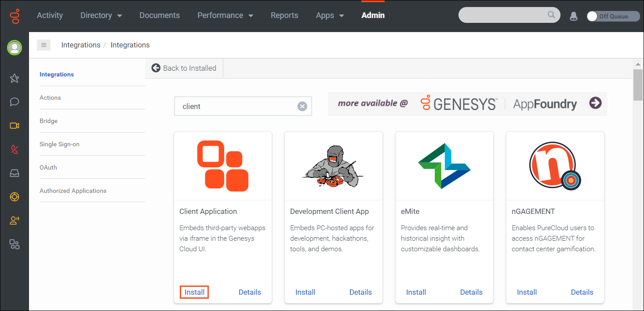
Task: Click the scrollbar up arrow
Action: point(638,64)
